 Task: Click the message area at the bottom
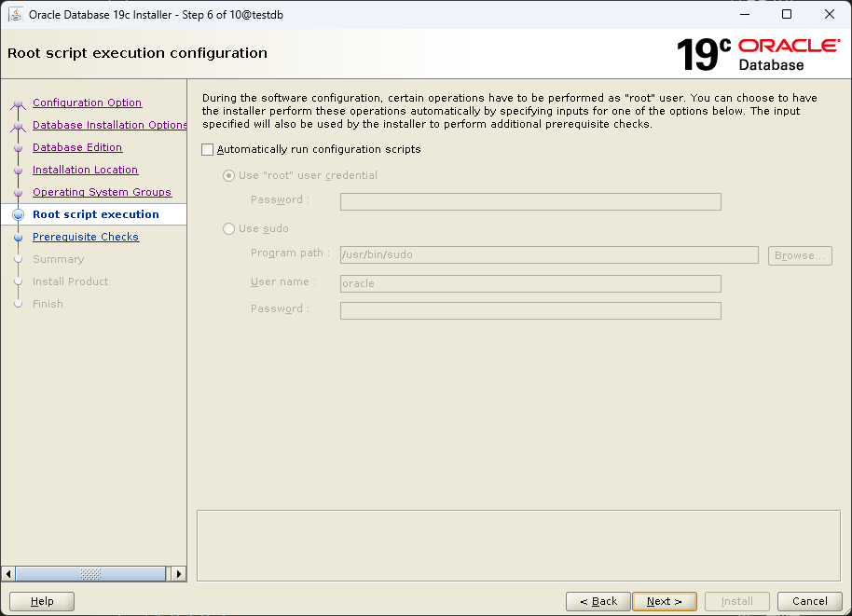click(x=518, y=545)
